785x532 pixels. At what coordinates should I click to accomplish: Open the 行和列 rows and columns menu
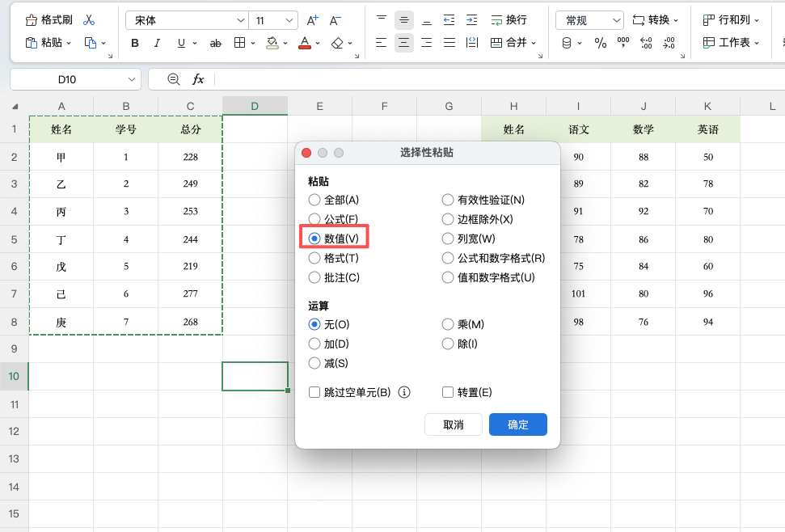(x=731, y=20)
